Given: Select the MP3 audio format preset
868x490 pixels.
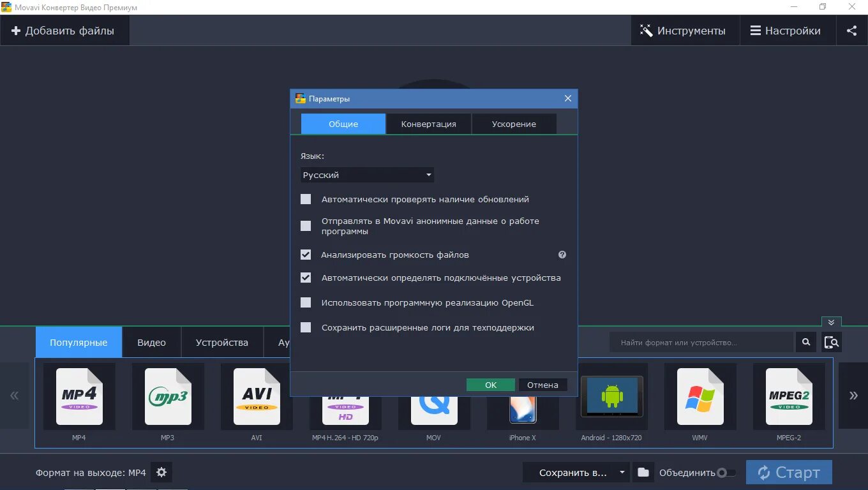Looking at the screenshot, I should pyautogui.click(x=168, y=396).
